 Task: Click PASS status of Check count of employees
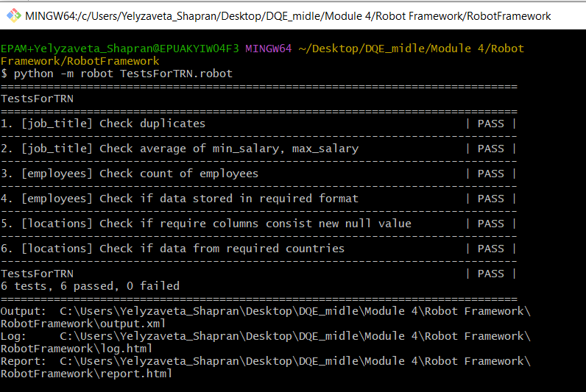[x=491, y=174]
